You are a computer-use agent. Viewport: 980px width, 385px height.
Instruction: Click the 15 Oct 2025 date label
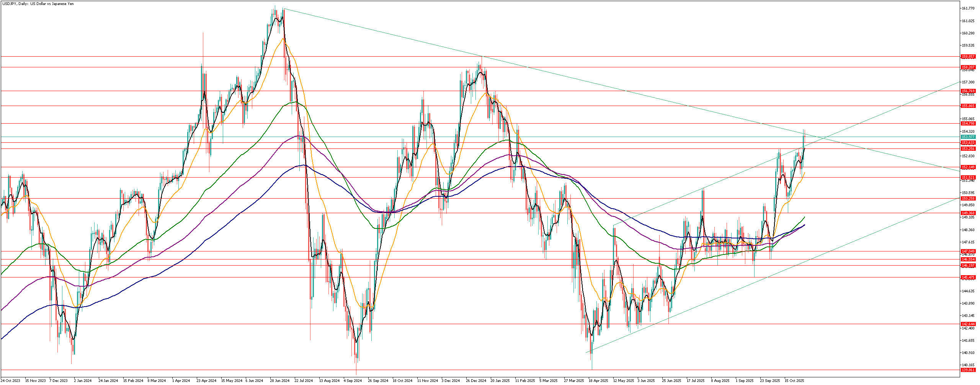coord(794,381)
